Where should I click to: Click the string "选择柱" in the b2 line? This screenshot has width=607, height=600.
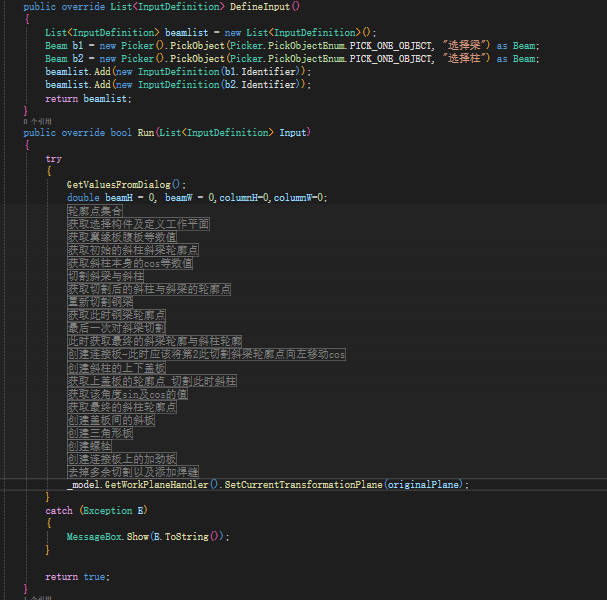point(466,58)
